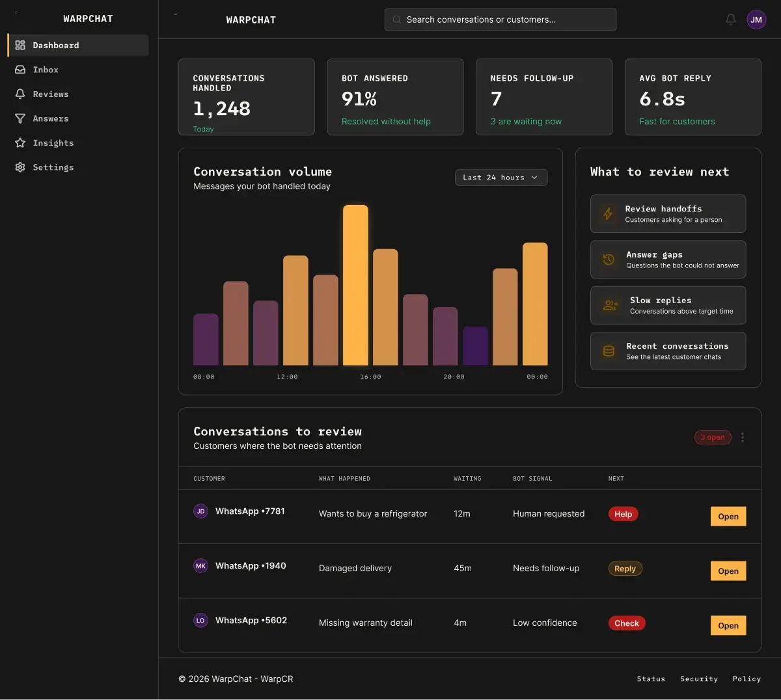
Task: Open the WhatsApp •7781 conversation
Action: point(728,517)
